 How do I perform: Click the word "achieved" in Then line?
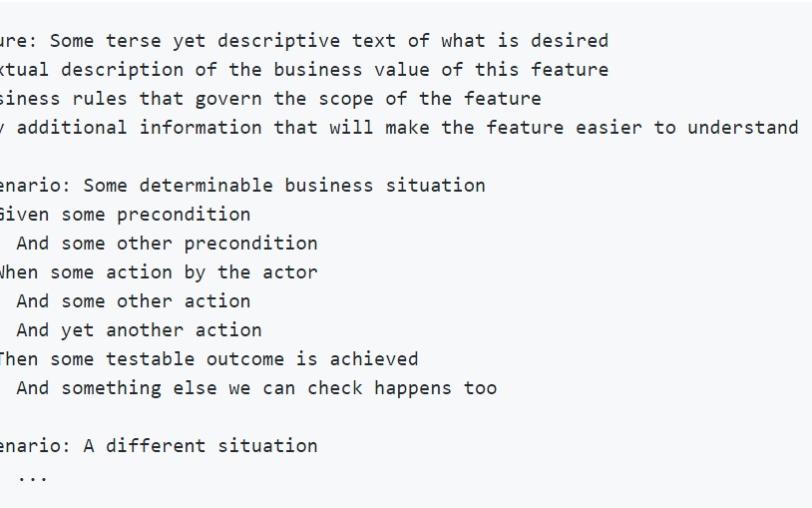click(x=374, y=359)
